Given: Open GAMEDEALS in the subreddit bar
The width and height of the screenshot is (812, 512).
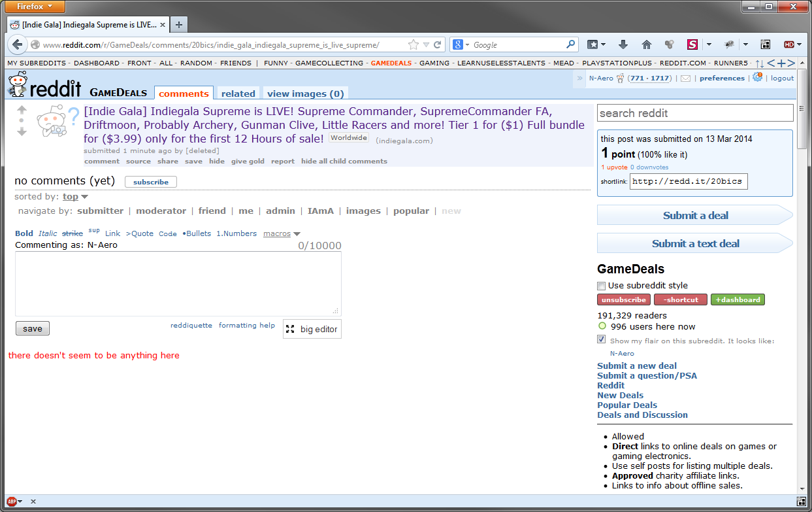Looking at the screenshot, I should [391, 63].
